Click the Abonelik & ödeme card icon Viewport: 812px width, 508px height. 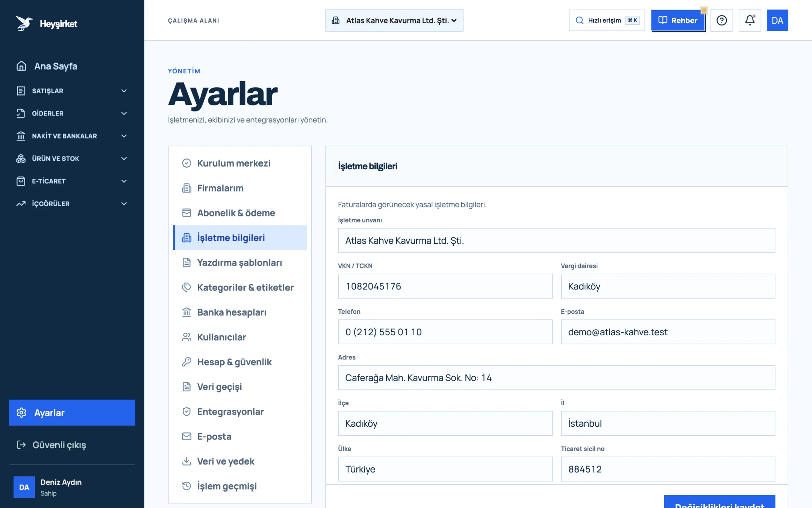[186, 213]
